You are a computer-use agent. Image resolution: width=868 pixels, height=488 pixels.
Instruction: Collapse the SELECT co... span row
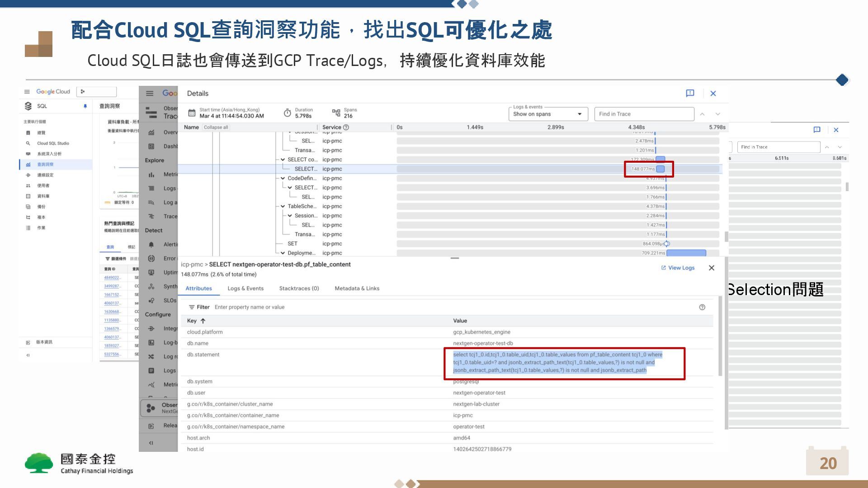click(x=283, y=160)
